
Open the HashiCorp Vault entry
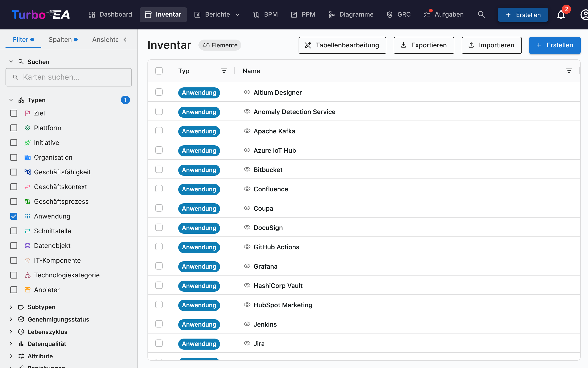click(278, 285)
